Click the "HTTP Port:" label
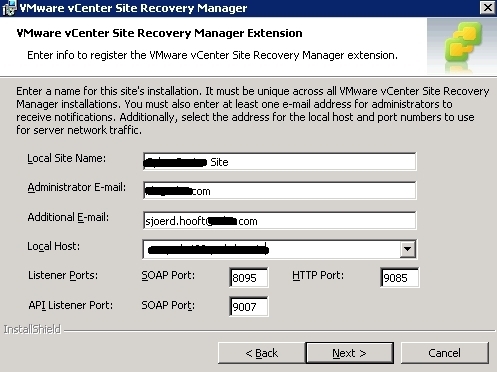The image size is (497, 372). [318, 275]
